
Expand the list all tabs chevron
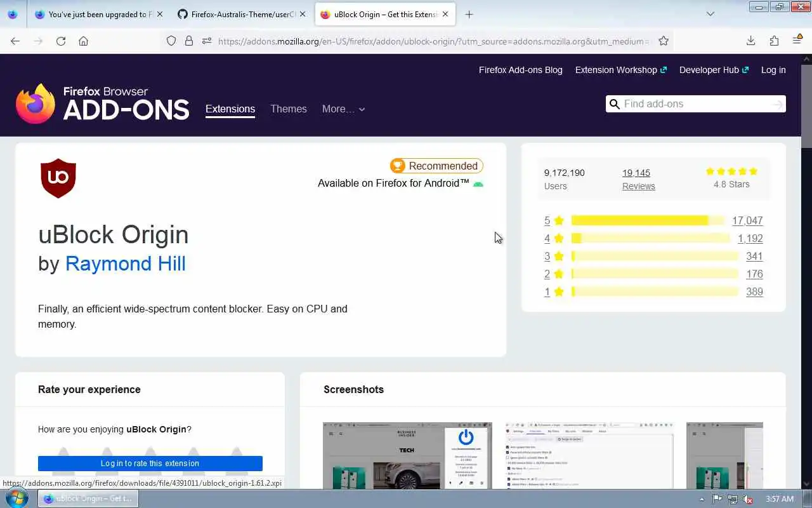(x=710, y=14)
